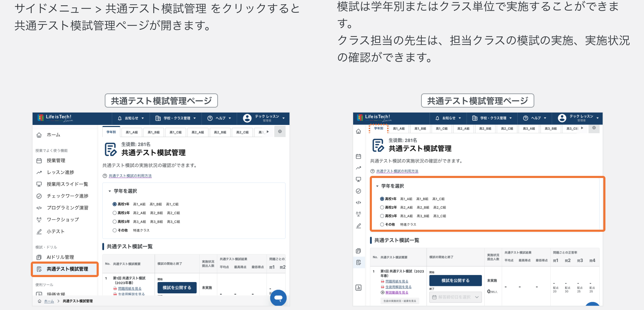Screen dimensions: 644x310
Task: Open 学校・クラス管理 dropdown in the left screenshot
Action: click(176, 118)
